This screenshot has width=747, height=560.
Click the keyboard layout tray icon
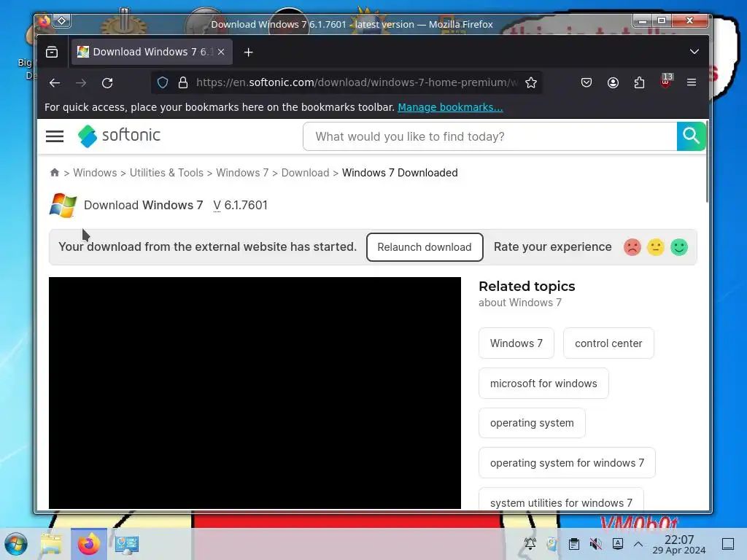[x=617, y=543]
